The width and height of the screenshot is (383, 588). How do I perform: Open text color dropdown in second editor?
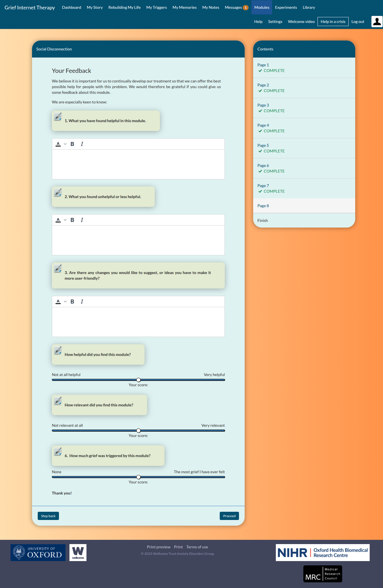65,220
